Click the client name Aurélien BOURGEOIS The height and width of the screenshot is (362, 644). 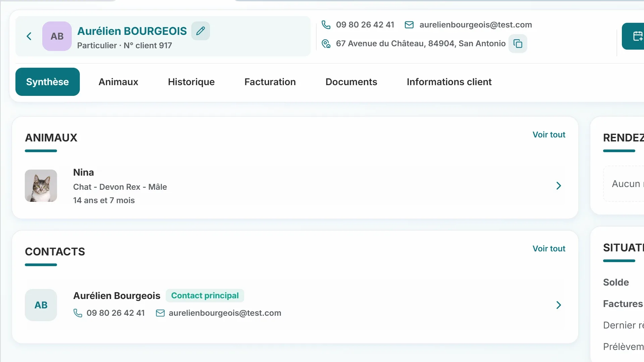point(132,31)
